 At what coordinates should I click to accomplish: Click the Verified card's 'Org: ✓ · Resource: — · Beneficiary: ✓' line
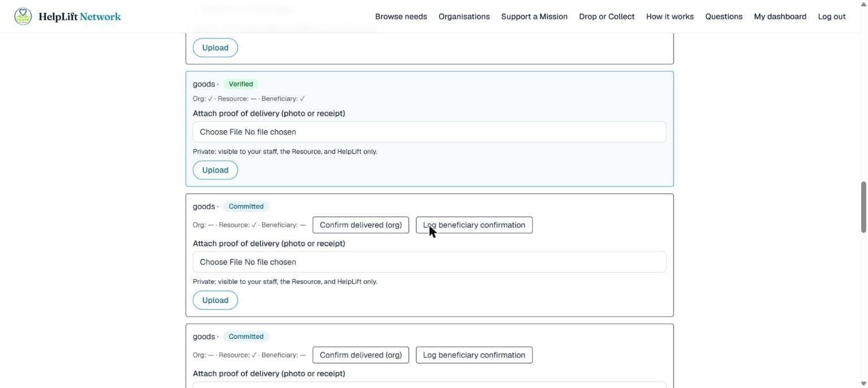point(249,98)
